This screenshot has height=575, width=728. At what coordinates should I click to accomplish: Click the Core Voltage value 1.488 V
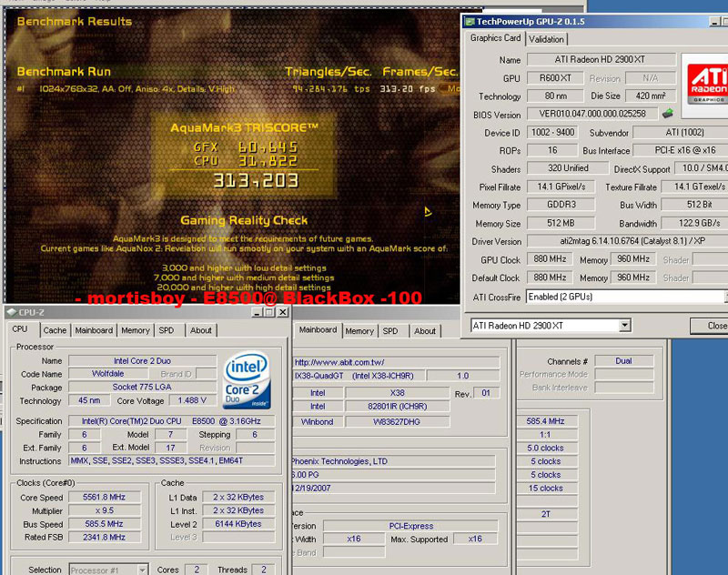[x=192, y=400]
